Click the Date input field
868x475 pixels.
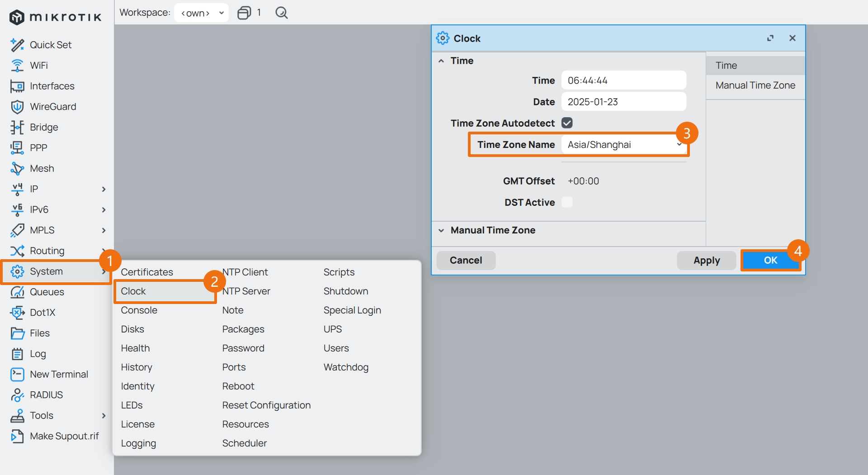click(x=624, y=102)
